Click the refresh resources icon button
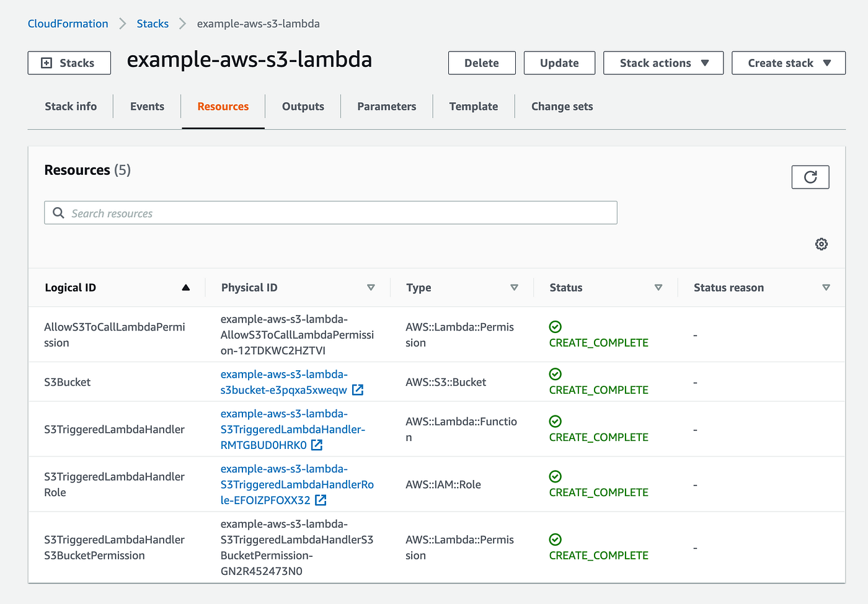Image resolution: width=868 pixels, height=604 pixels. (x=810, y=177)
